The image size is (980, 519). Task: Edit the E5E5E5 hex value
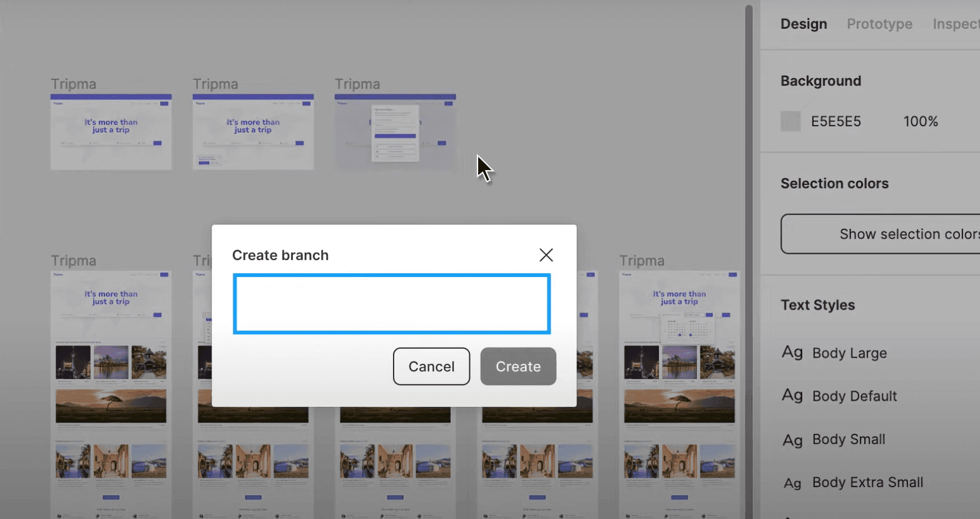[836, 121]
